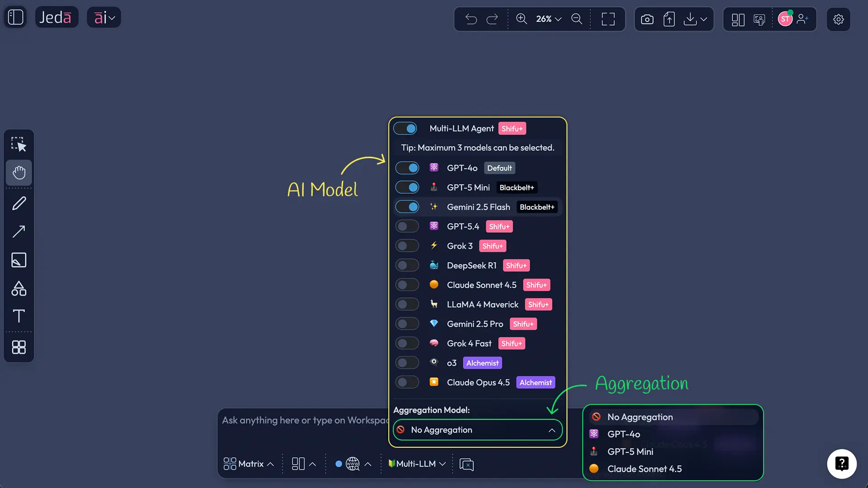Collapse the left panel with the sidebar icon
The height and width of the screenshot is (488, 868).
coord(15,17)
